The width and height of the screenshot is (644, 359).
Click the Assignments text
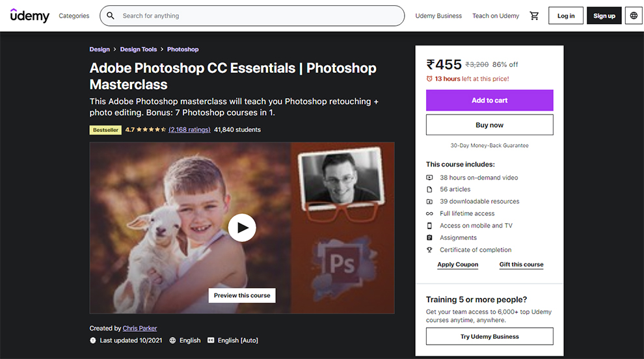click(x=459, y=237)
